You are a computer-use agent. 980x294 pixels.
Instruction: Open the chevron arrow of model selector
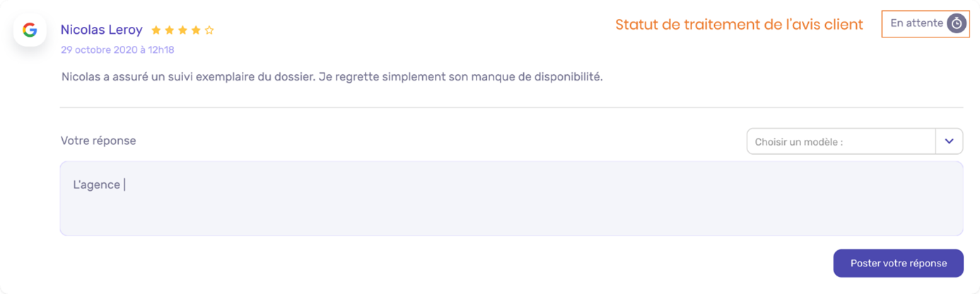(x=949, y=141)
